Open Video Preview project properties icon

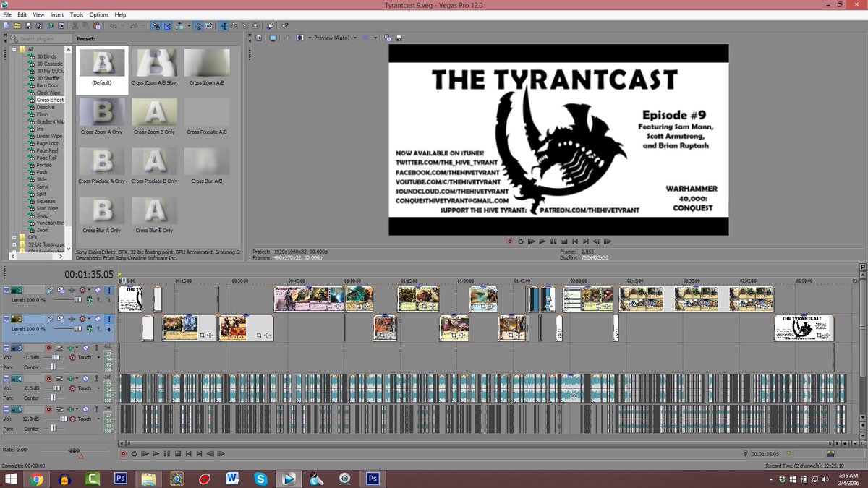[258, 38]
